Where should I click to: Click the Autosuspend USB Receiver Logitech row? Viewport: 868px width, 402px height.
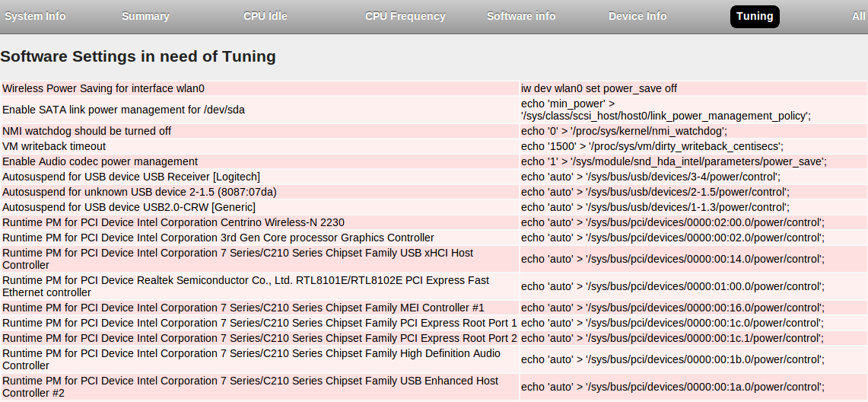[434, 177]
